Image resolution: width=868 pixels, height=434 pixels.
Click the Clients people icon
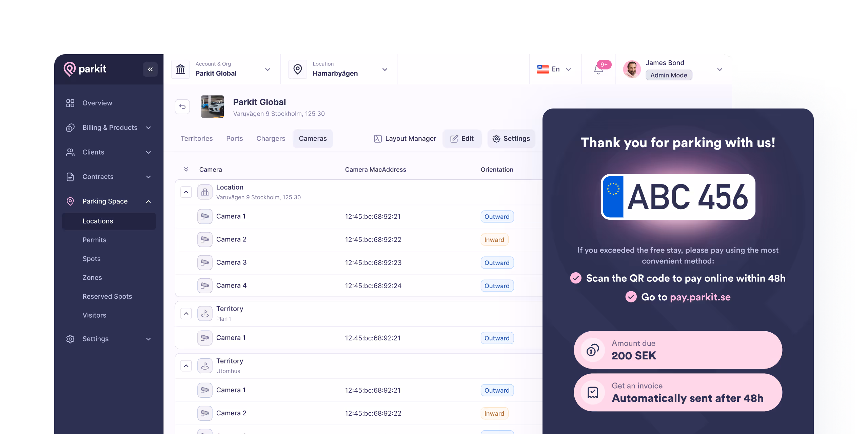point(70,152)
